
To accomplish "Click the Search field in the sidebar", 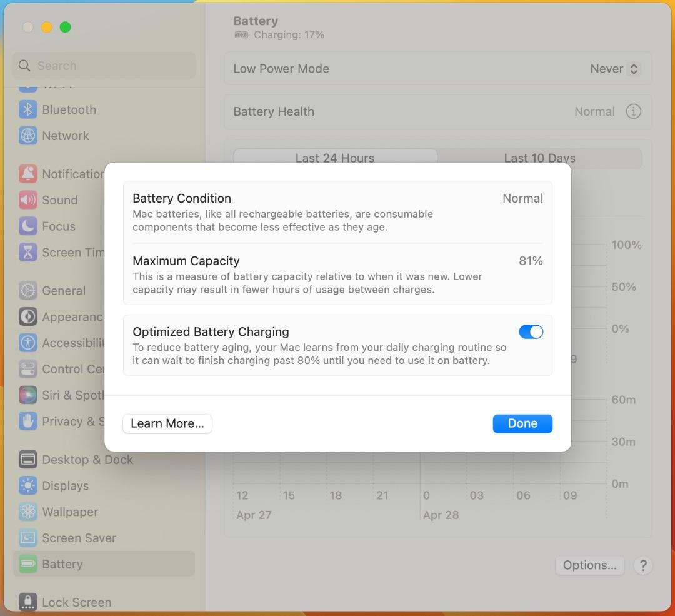I will (x=103, y=65).
